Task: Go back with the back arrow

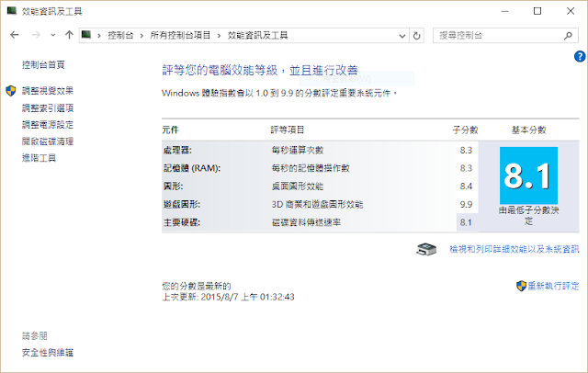Action: 15,35
